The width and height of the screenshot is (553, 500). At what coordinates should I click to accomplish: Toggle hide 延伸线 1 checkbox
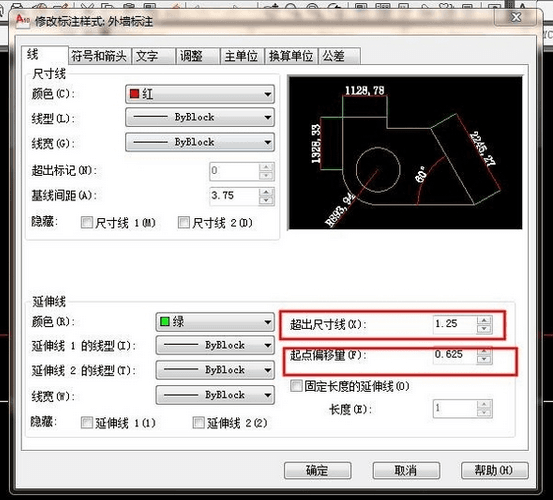point(86,422)
